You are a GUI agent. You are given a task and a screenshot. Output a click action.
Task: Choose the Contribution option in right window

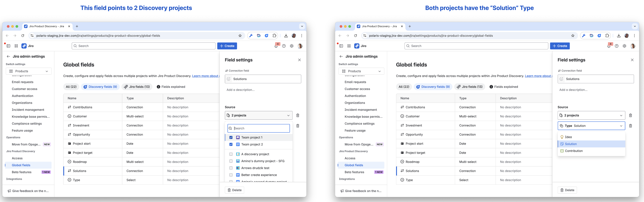pyautogui.click(x=591, y=151)
